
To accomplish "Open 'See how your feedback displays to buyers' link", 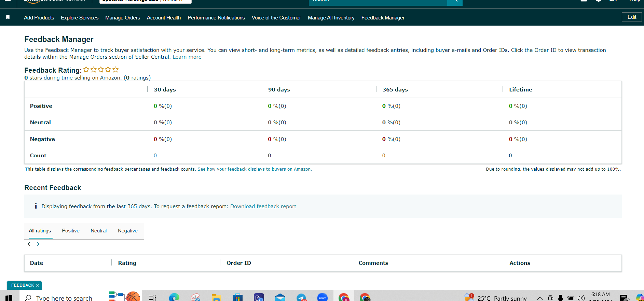I will pyautogui.click(x=255, y=169).
